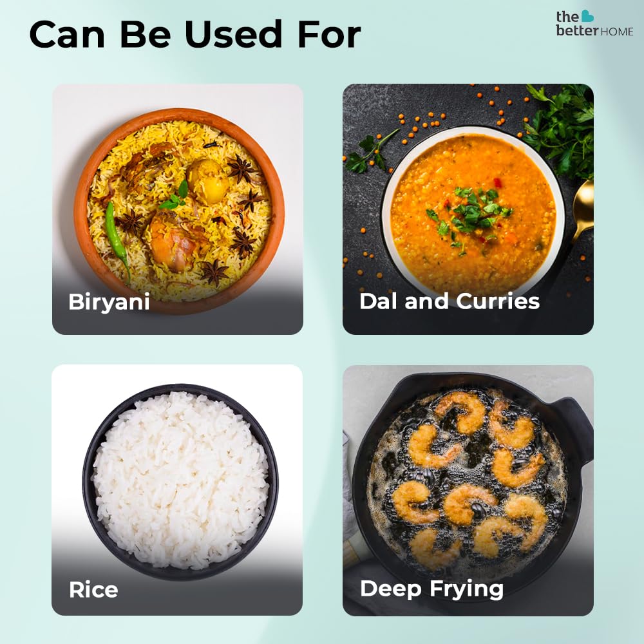Open the Biryani food card
The image size is (644, 644).
click(178, 209)
